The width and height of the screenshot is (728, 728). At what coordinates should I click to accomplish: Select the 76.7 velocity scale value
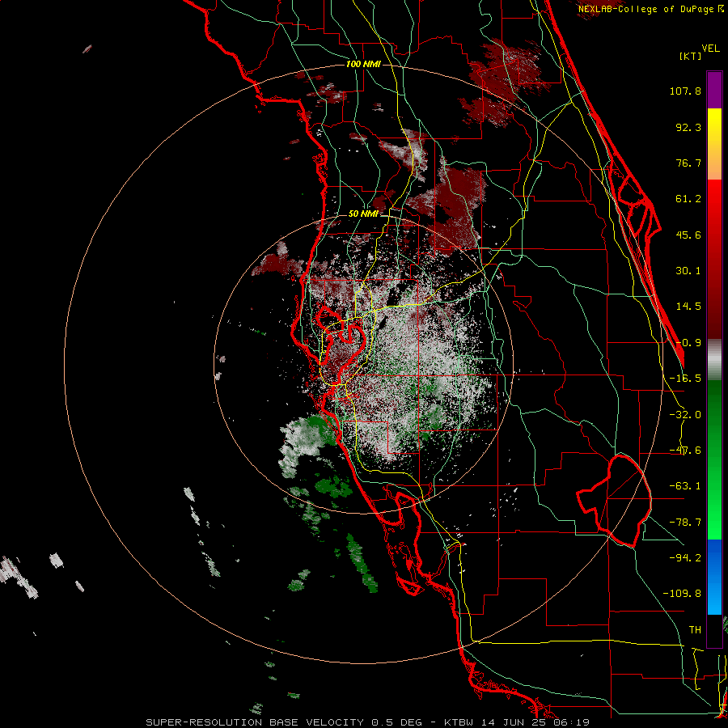click(x=688, y=163)
